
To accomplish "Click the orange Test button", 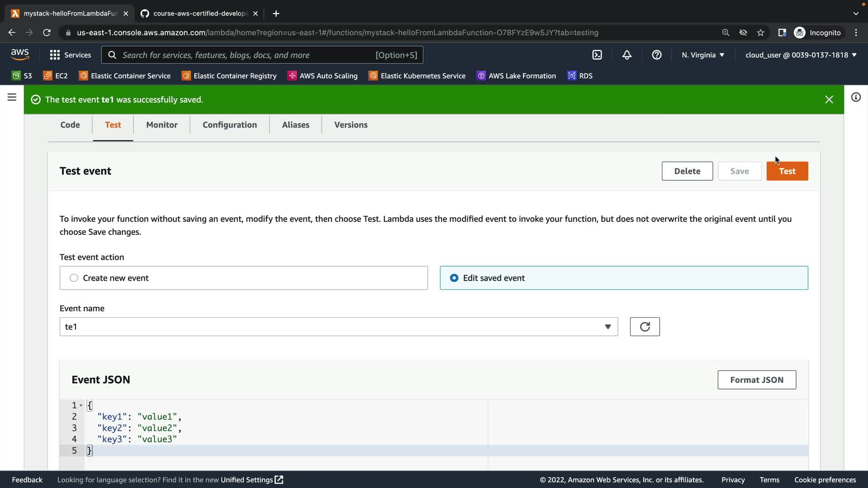I will (x=787, y=171).
